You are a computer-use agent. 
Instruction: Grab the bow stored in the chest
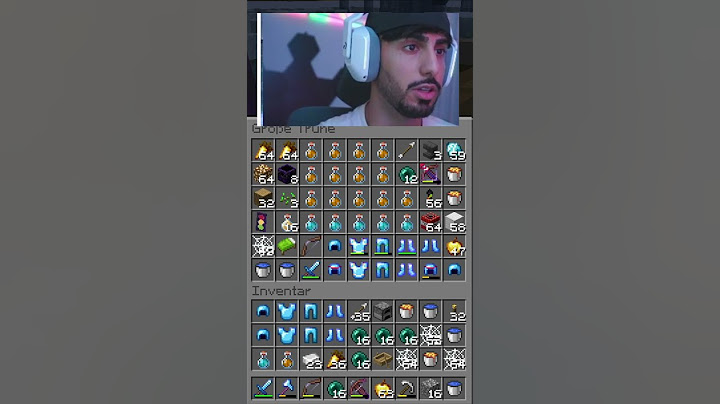point(311,246)
